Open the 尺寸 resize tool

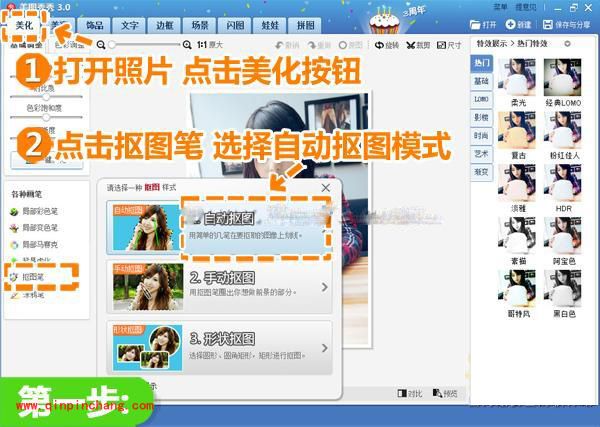coord(449,45)
